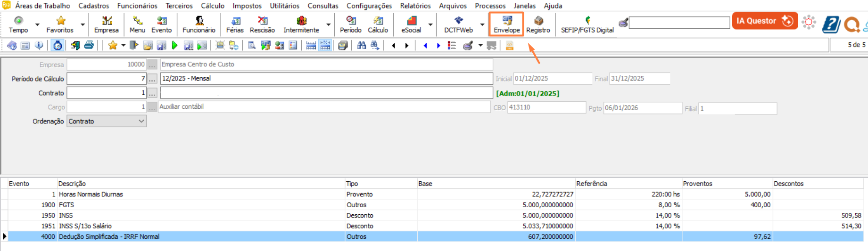Click the Rescisão icon in the toolbar
The width and height of the screenshot is (868, 251).
click(x=262, y=24)
